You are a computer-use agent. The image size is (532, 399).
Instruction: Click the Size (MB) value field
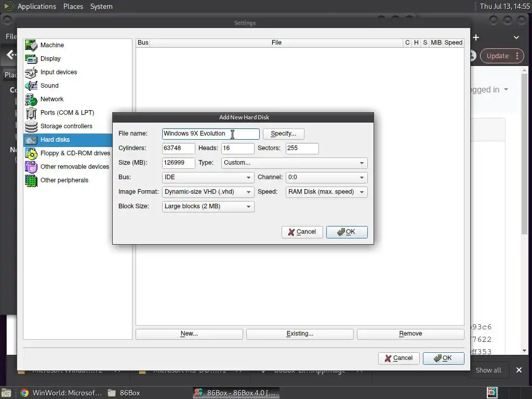click(179, 163)
